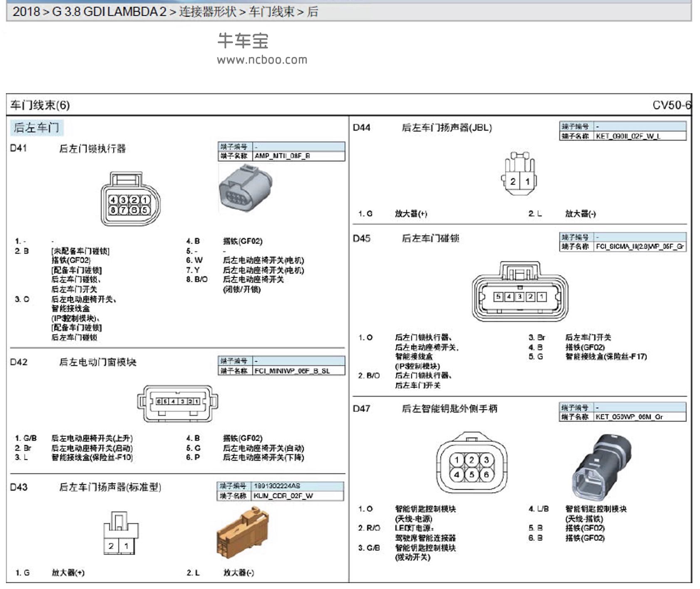
Task: Click the D43 two-pin connector diagram
Action: point(121,532)
